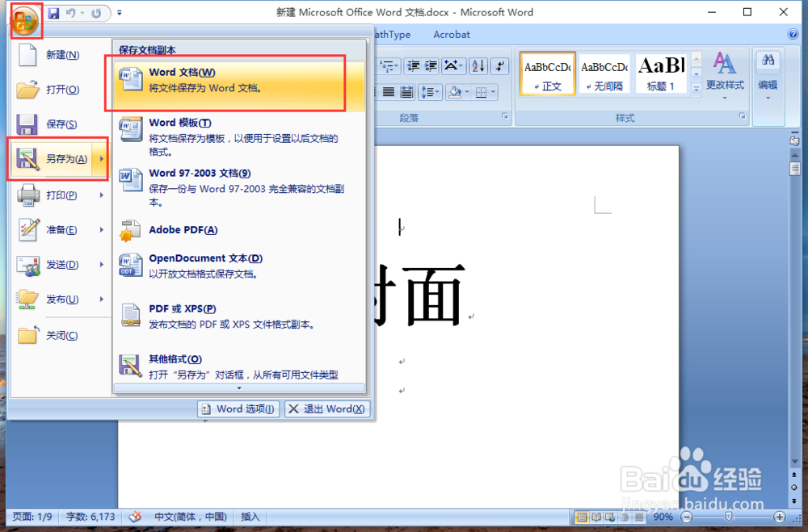Image resolution: width=808 pixels, height=532 pixels.
Task: Apply the 标题 1 style
Action: pos(661,73)
